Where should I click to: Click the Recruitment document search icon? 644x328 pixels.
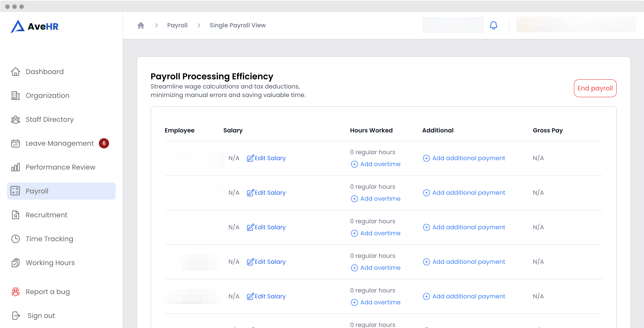pos(16,215)
